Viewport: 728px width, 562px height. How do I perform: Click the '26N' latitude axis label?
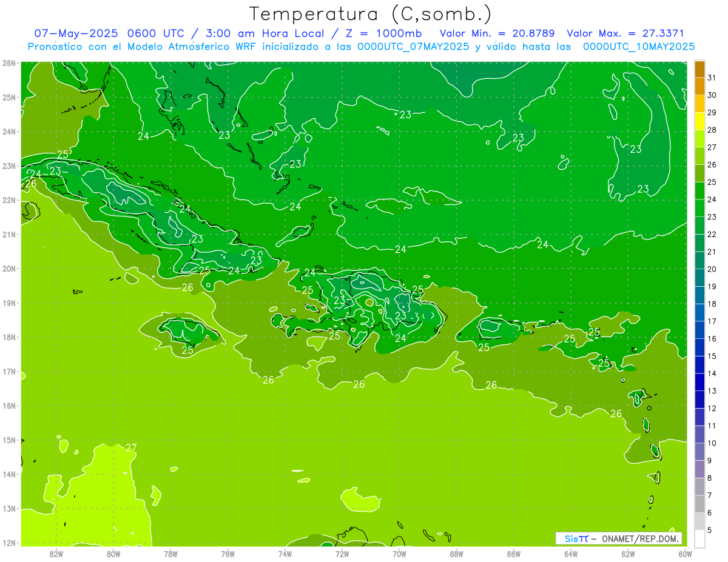point(9,63)
